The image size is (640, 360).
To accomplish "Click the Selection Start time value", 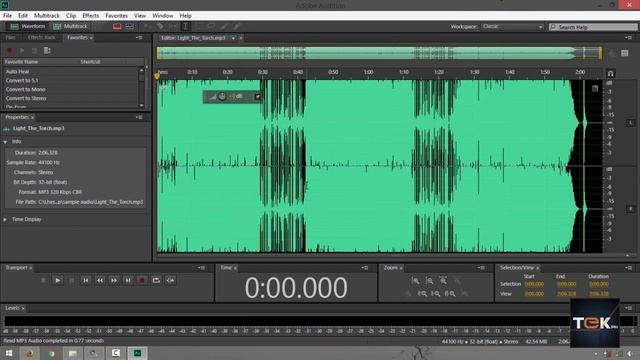I will tap(534, 284).
